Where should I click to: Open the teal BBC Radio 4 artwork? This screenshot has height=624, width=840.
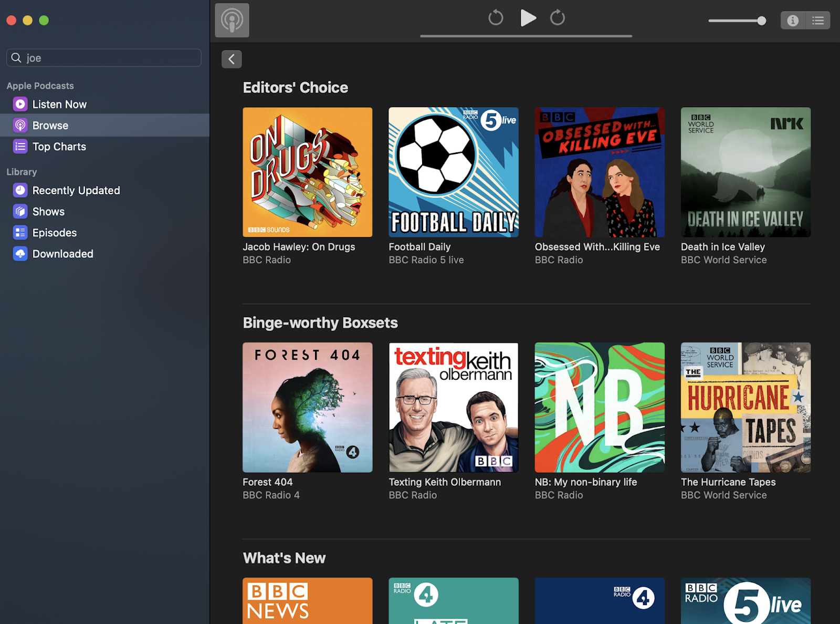click(x=454, y=601)
